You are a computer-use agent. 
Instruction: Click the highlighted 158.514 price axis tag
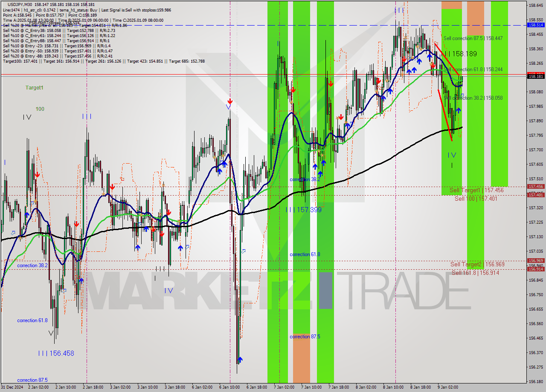[x=536, y=25]
